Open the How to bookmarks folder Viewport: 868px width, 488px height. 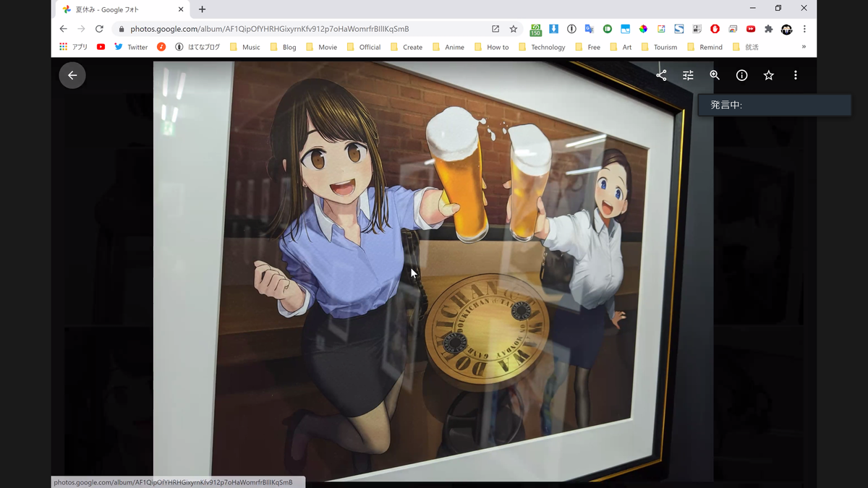pos(491,47)
